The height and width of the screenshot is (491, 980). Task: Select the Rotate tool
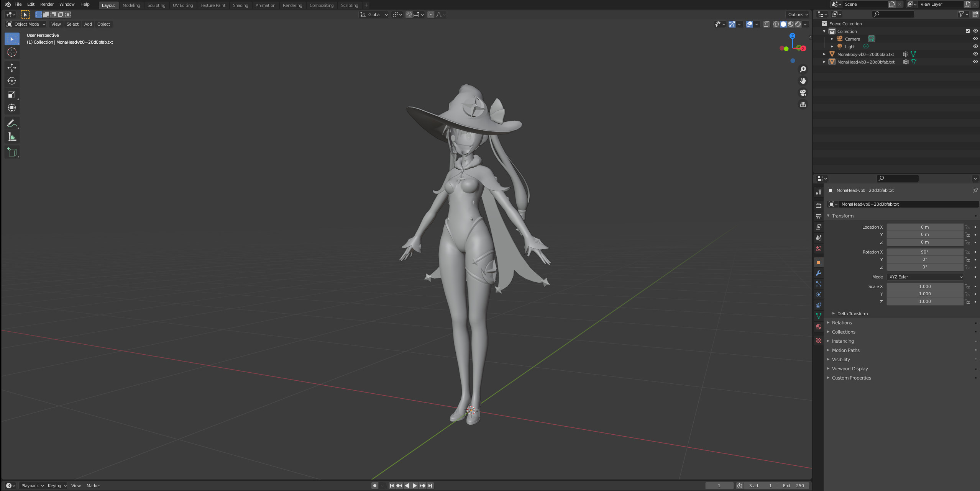(x=12, y=81)
